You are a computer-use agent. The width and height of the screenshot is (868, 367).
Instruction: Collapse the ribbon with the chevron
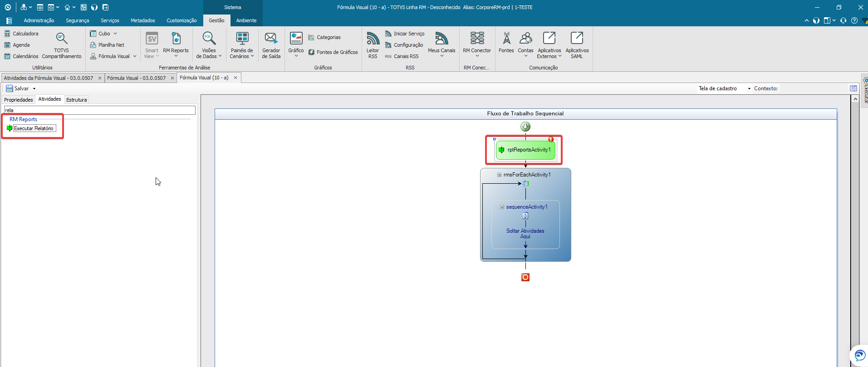(x=806, y=20)
